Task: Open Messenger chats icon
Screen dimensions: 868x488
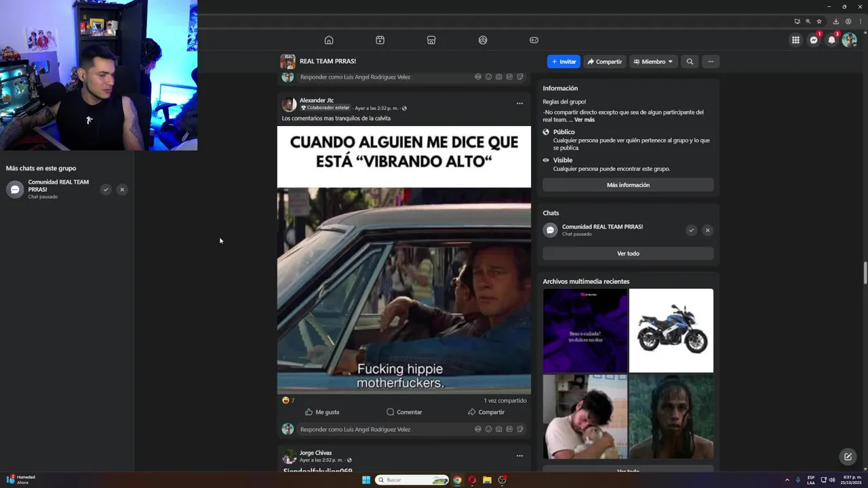Action: (x=814, y=40)
